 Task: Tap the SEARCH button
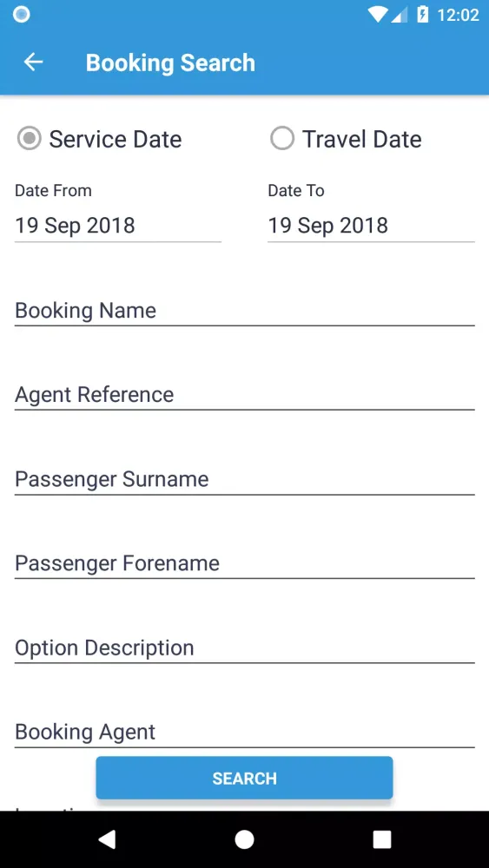click(x=244, y=778)
